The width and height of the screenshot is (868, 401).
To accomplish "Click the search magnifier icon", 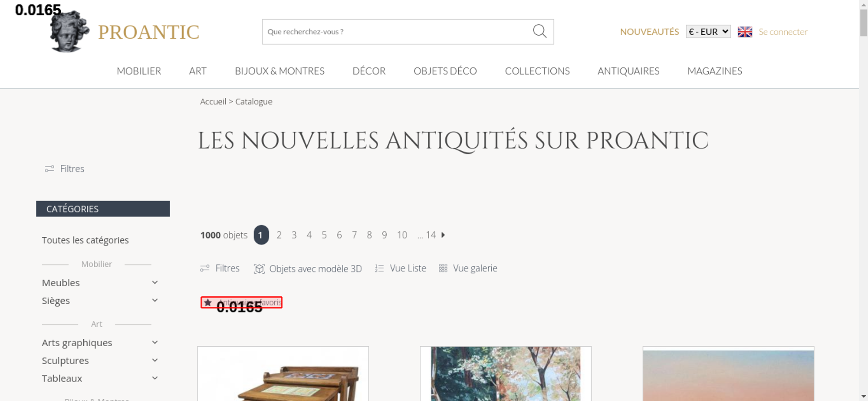I will click(x=539, y=31).
